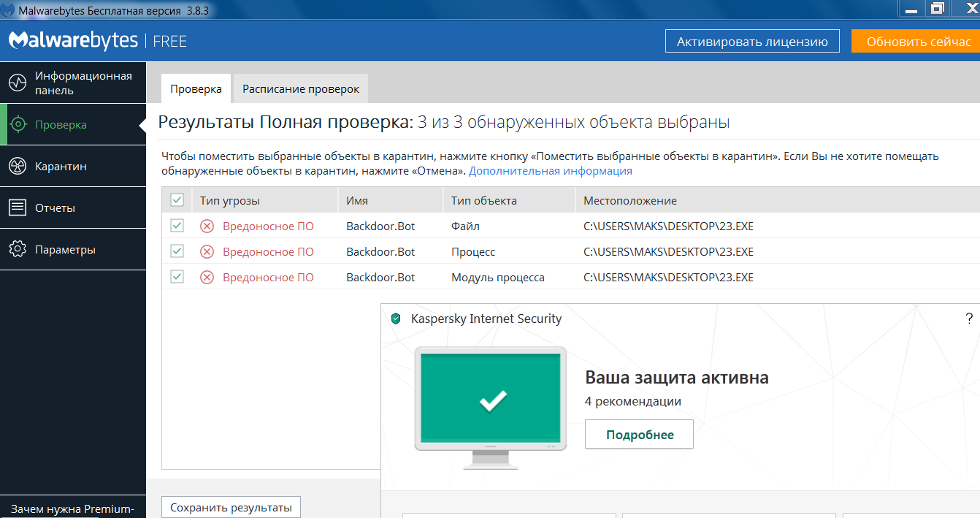
Task: Open the Дополнительная информация link
Action: (551, 171)
